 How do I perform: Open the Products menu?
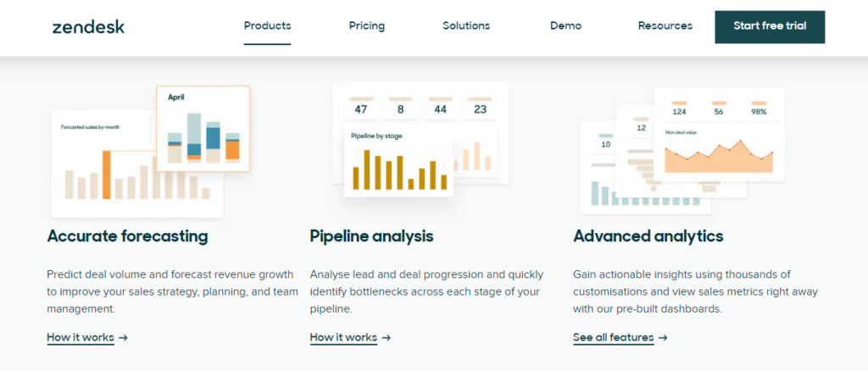coord(267,25)
